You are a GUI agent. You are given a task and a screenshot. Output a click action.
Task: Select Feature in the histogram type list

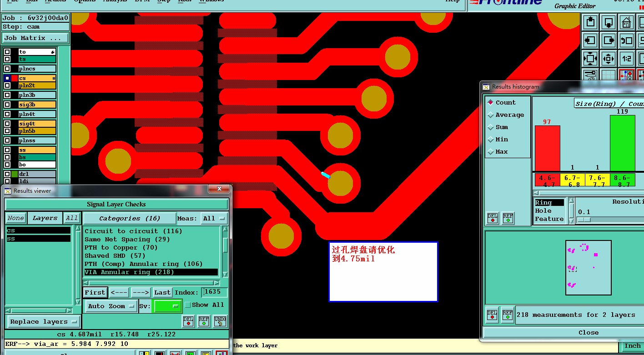(549, 219)
